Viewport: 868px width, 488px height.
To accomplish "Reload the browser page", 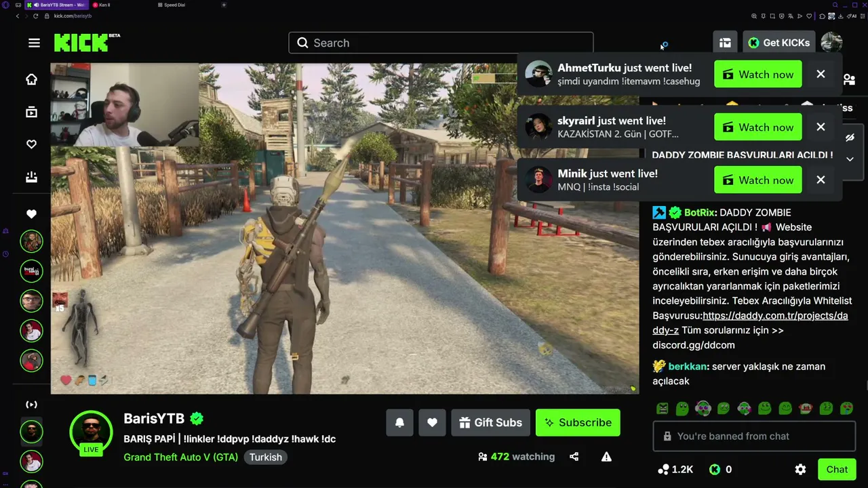I will [x=35, y=16].
